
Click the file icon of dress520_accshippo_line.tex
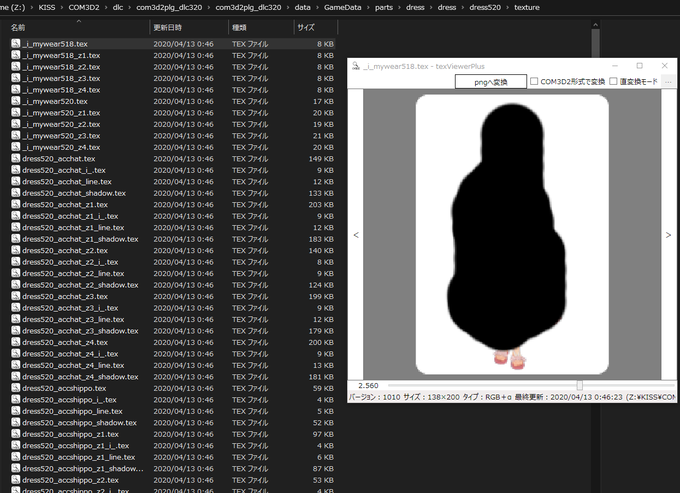pos(16,411)
